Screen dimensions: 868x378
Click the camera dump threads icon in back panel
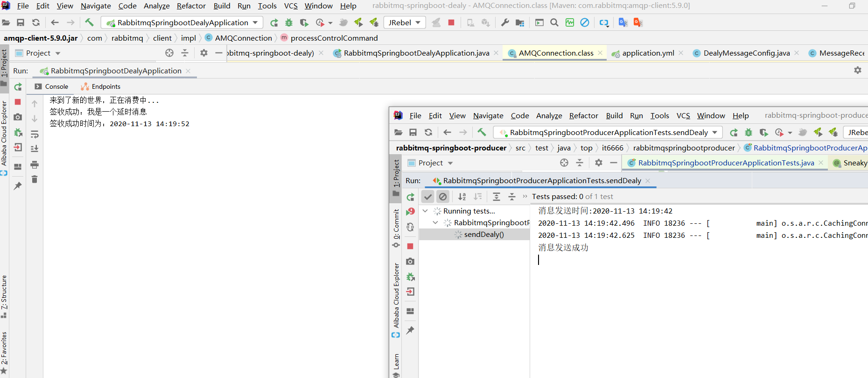18,117
